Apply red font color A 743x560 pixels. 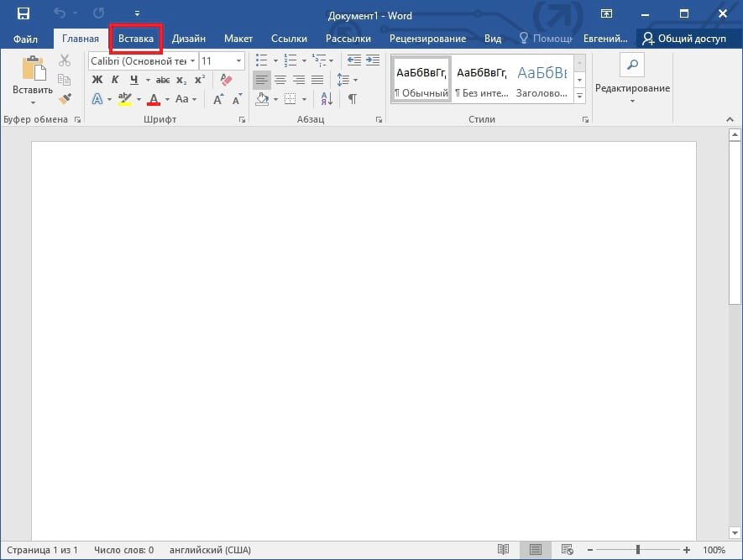154,100
